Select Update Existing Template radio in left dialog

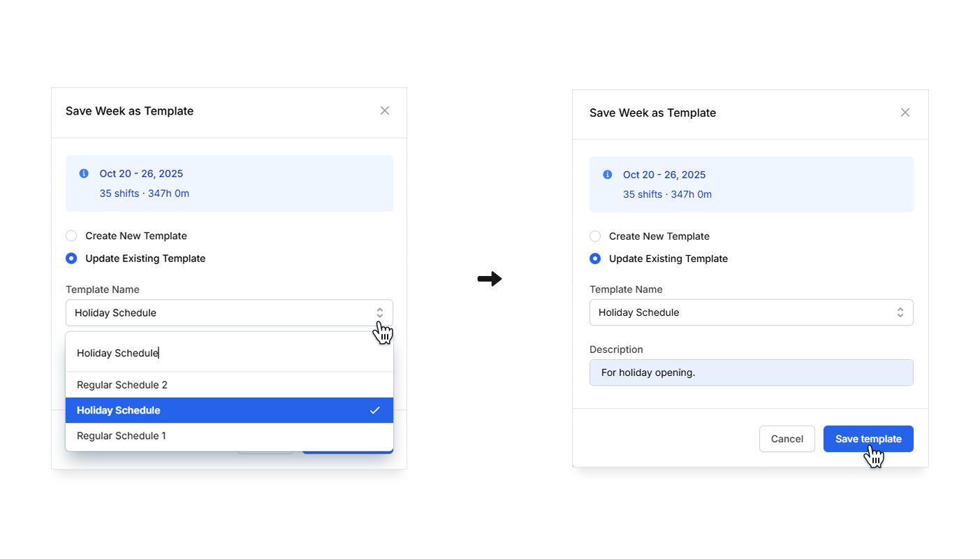point(71,259)
